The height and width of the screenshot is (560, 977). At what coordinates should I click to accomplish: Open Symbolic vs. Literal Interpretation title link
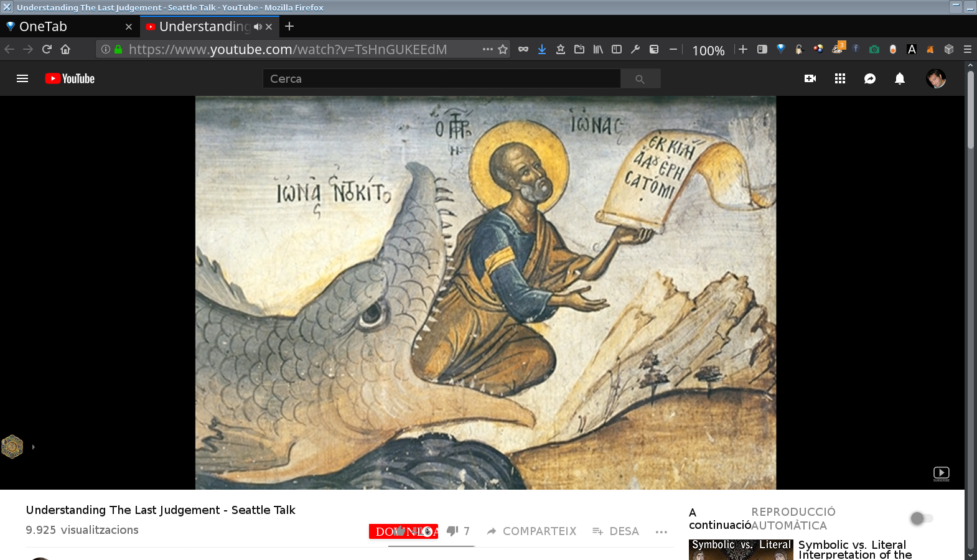[855, 549]
